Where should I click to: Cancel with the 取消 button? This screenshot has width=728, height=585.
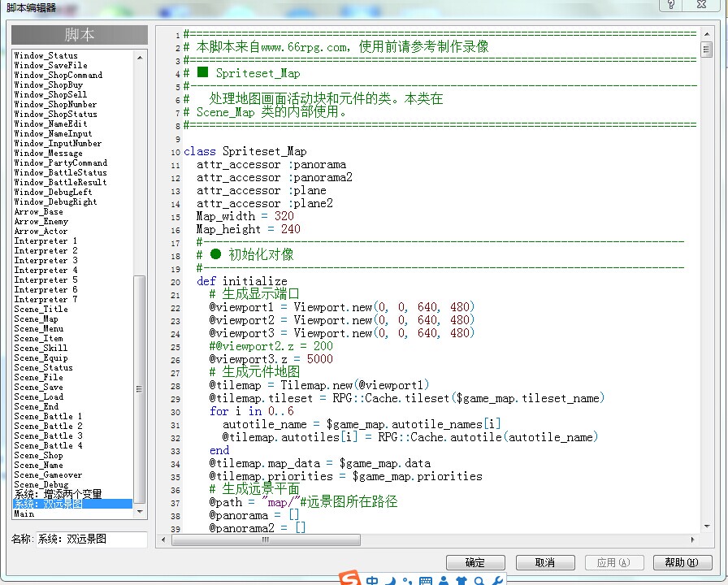(545, 563)
